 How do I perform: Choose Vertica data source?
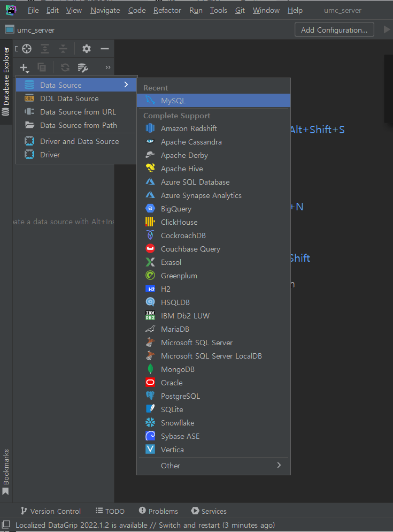(214, 450)
